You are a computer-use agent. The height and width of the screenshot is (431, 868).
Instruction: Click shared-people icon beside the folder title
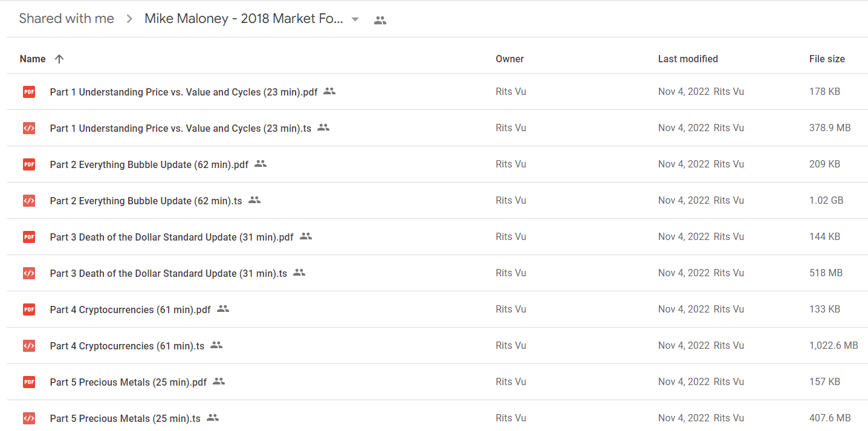(x=380, y=20)
